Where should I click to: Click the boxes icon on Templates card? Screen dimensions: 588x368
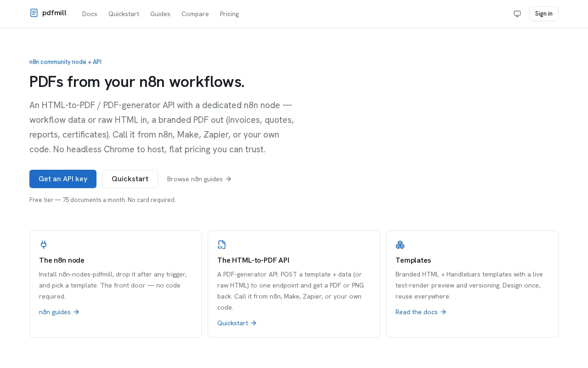coord(400,245)
